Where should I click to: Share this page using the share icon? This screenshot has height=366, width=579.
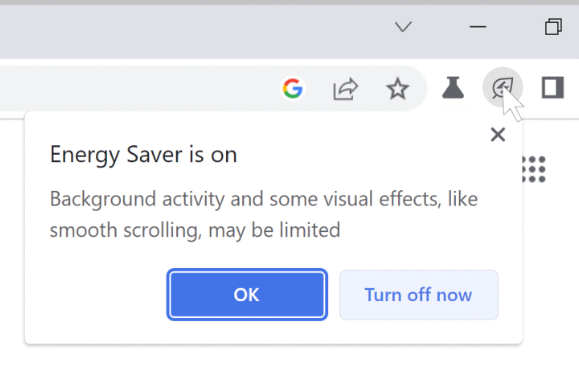[x=345, y=89]
